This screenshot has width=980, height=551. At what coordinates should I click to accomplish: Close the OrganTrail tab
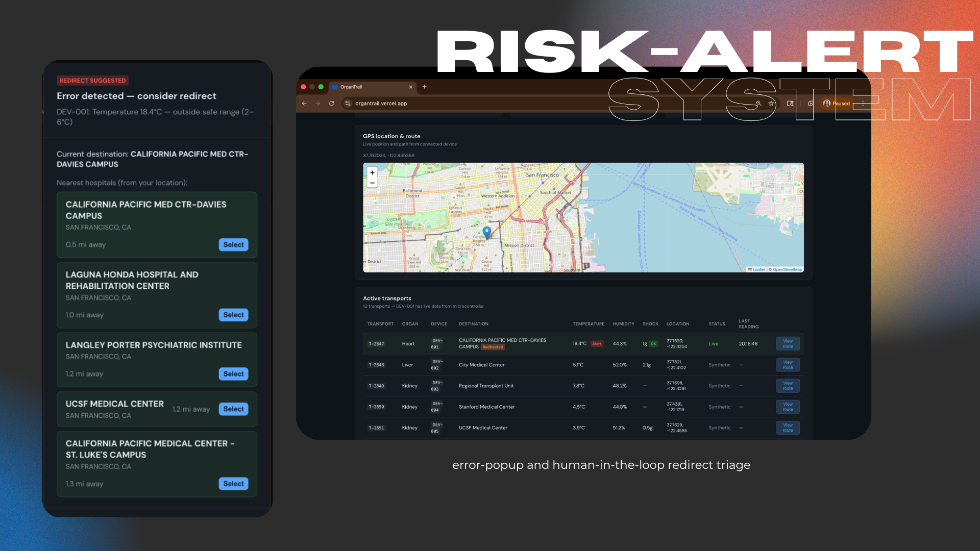[410, 87]
